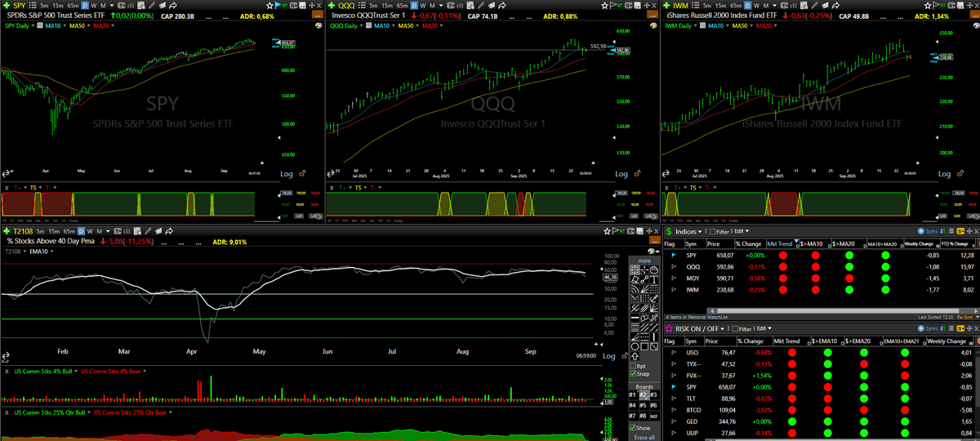
Task: Click the text T tool in the drawing palette
Action: [653, 279]
